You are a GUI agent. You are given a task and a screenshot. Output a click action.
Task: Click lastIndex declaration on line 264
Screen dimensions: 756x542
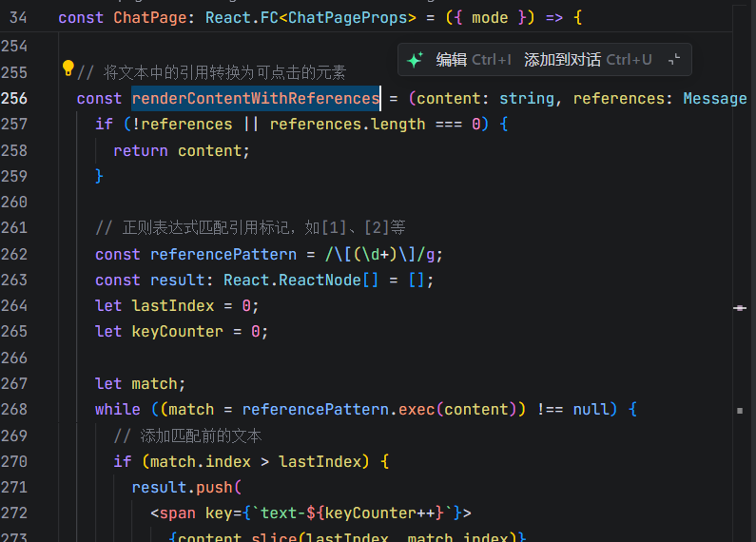pyautogui.click(x=173, y=306)
